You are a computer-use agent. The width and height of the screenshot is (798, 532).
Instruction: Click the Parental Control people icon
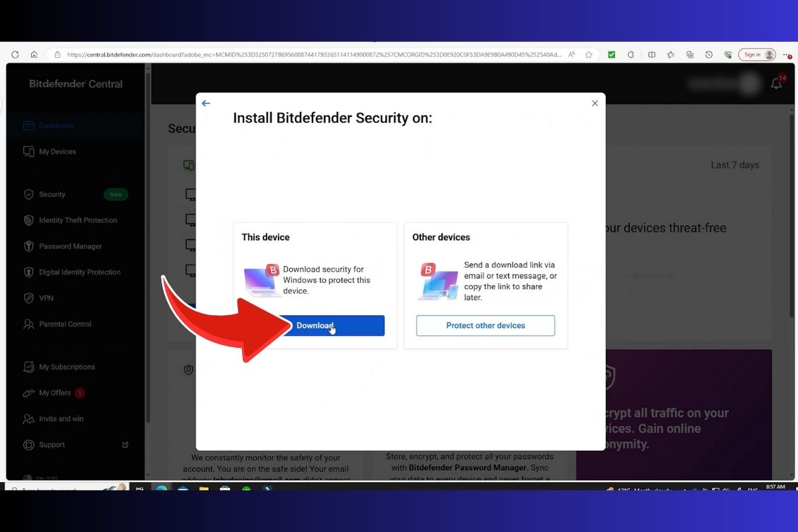29,324
